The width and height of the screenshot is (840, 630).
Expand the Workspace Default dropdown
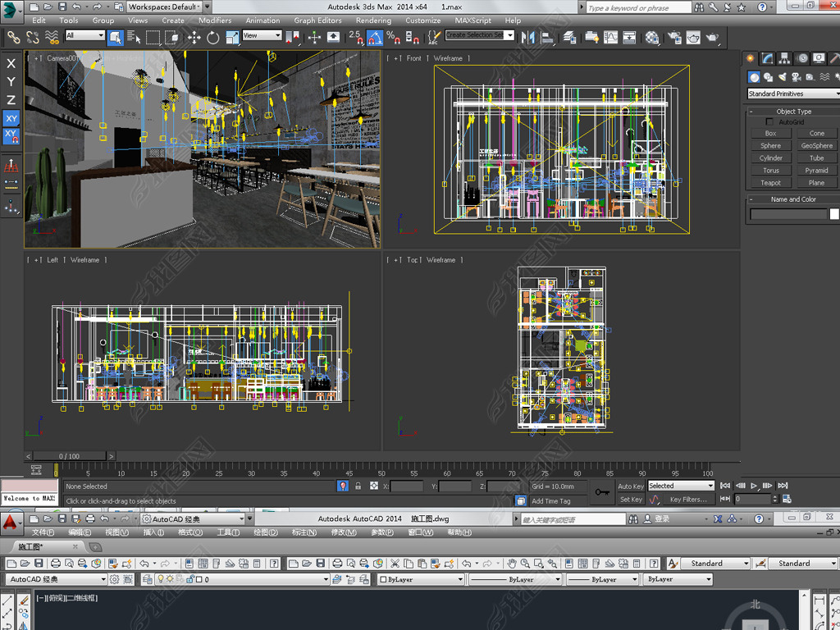[x=162, y=7]
